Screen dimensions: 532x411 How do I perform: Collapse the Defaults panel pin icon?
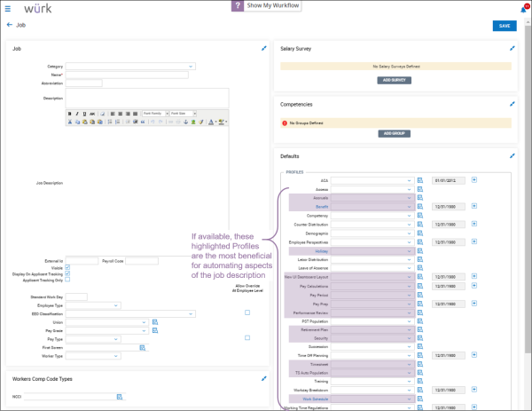point(512,156)
